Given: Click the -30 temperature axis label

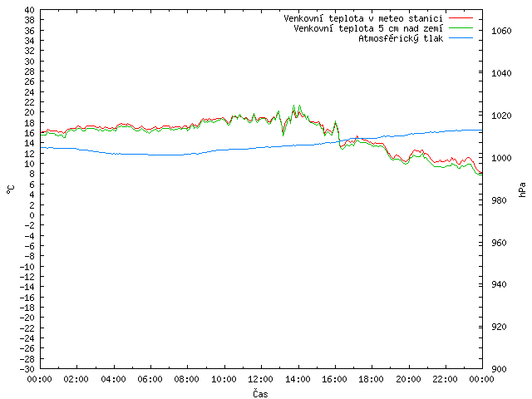Looking at the screenshot, I should click(x=27, y=369).
